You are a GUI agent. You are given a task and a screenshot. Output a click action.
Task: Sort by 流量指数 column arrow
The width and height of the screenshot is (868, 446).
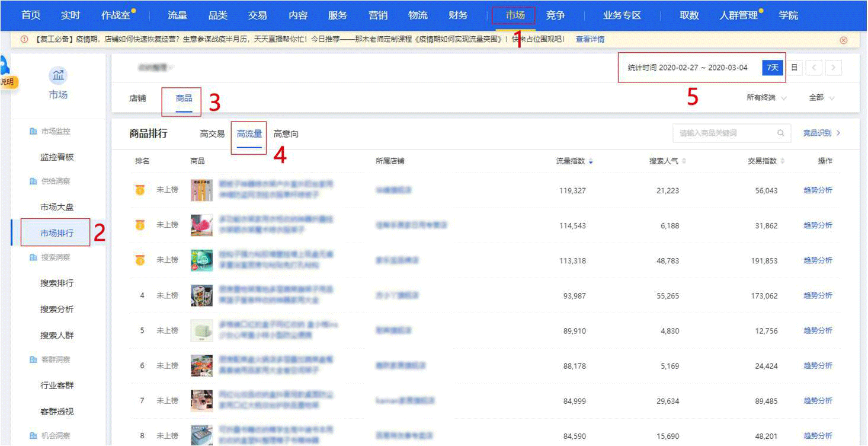[591, 161]
